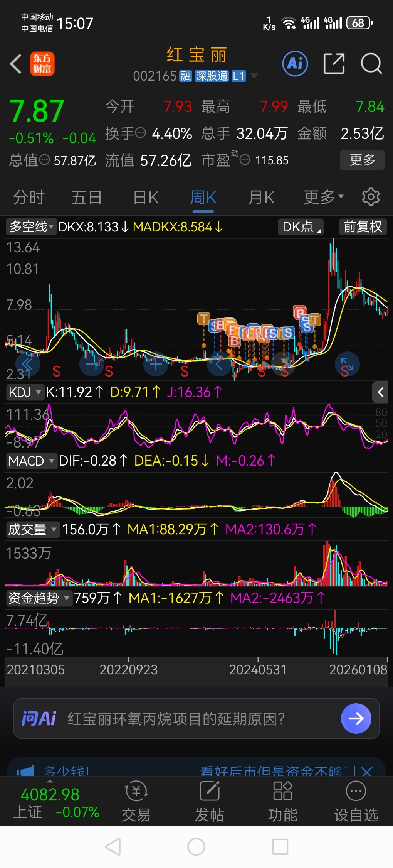Open MACD indicator dropdown
The width and height of the screenshot is (393, 868).
[32, 461]
